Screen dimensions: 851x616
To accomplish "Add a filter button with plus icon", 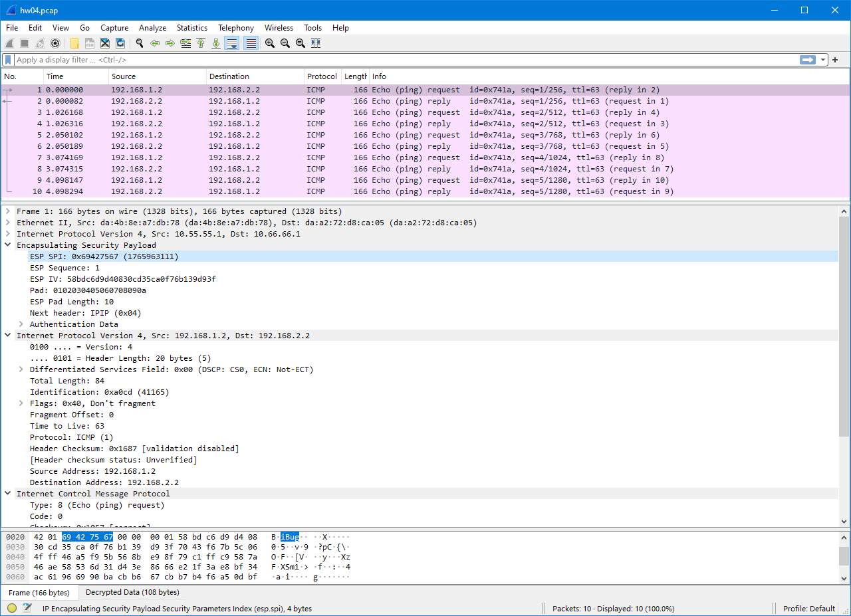I will click(835, 60).
